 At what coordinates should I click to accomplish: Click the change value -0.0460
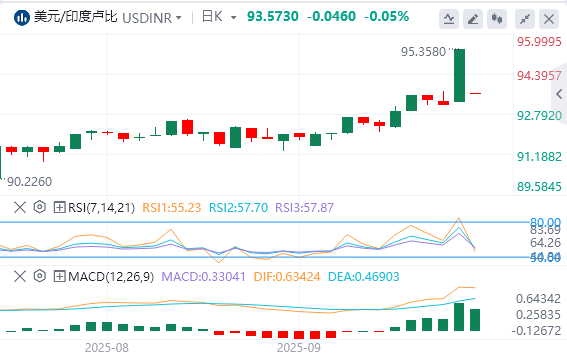[x=331, y=17]
